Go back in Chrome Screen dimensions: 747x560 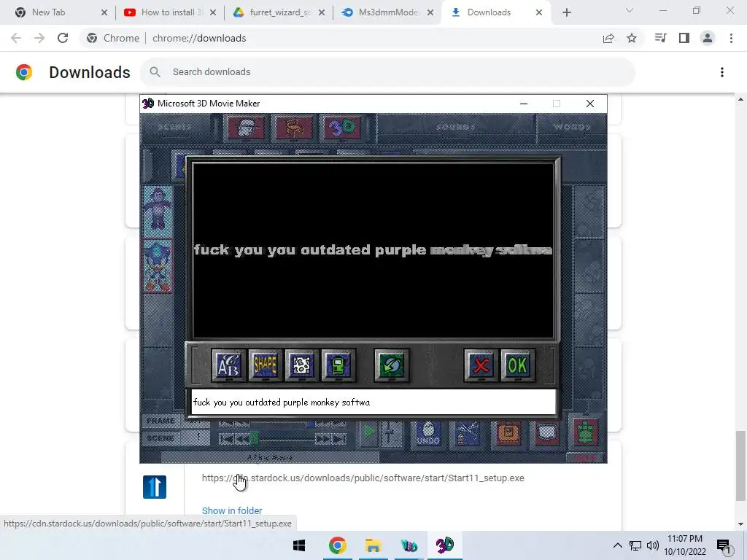click(x=16, y=38)
